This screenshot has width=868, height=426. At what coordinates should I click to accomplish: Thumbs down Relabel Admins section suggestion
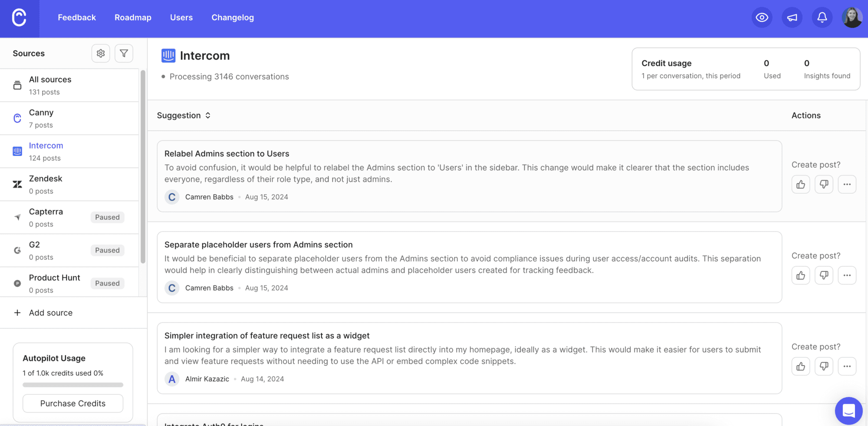[824, 185]
